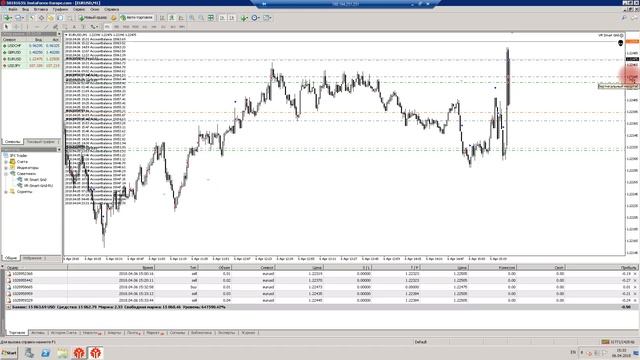Image resolution: width=640 pixels, height=360 pixels.
Task: Open the Сервис menu
Action: click(x=79, y=9)
